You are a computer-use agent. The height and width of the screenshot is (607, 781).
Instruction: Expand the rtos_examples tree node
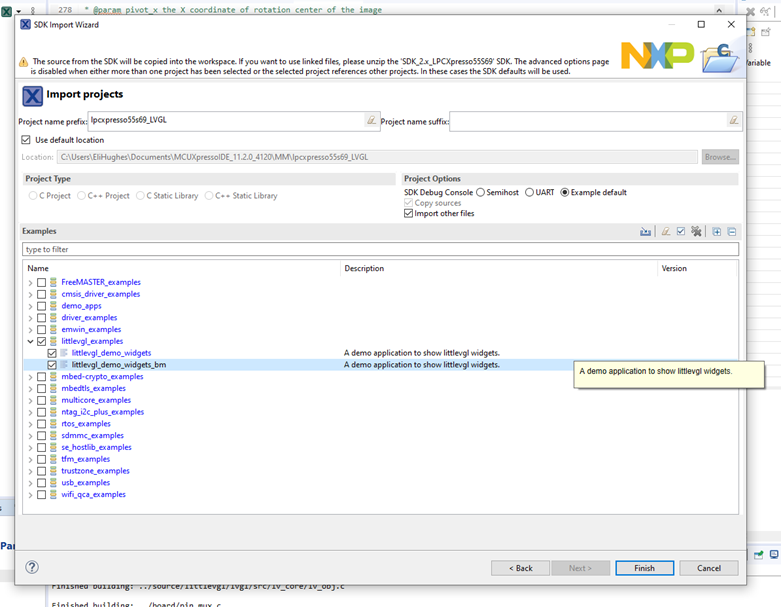(x=30, y=423)
